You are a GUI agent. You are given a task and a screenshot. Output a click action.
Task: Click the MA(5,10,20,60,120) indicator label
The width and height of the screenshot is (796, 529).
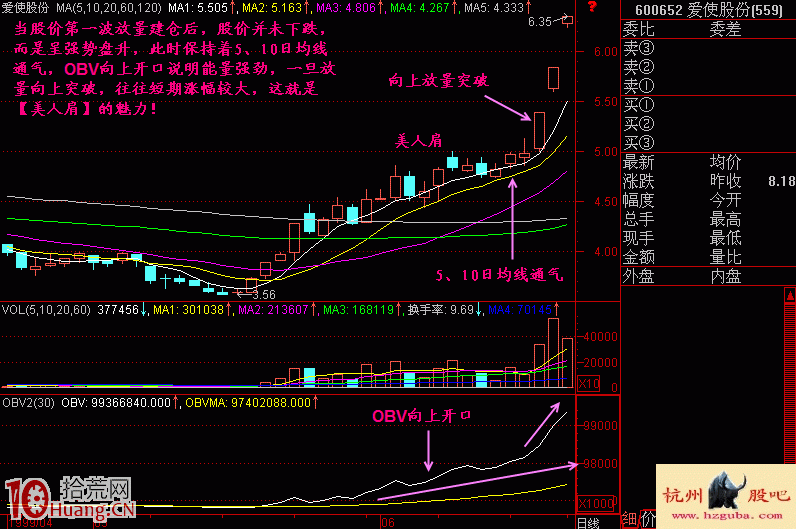click(x=109, y=8)
